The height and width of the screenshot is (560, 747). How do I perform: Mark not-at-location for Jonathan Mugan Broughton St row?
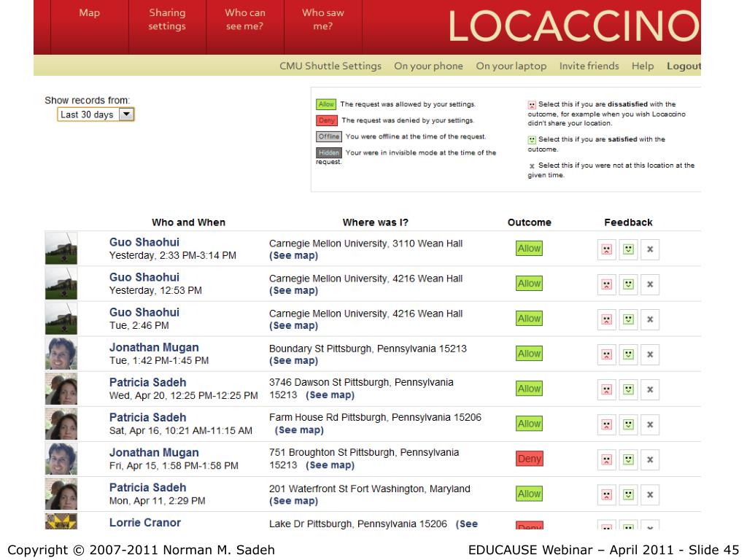point(650,460)
